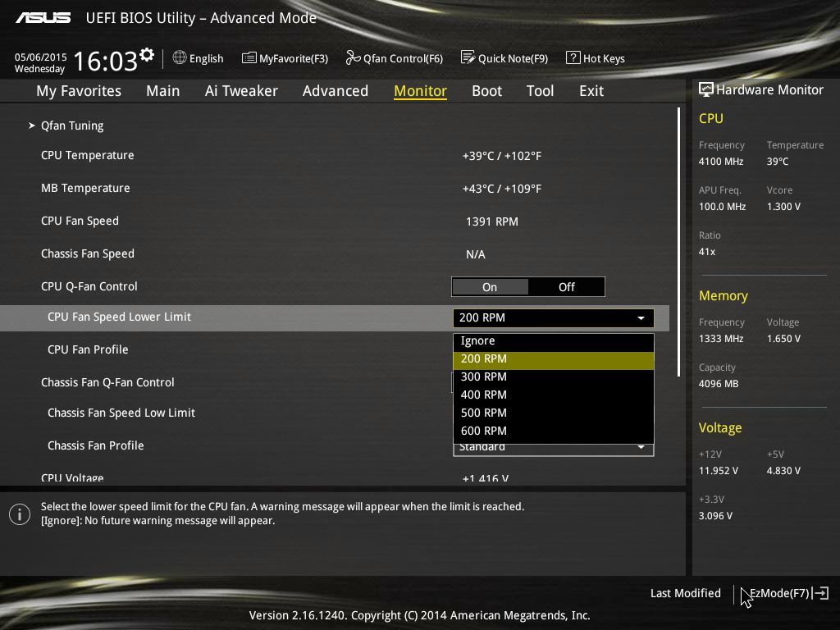Click Last Modified
840x630 pixels.
click(x=685, y=593)
